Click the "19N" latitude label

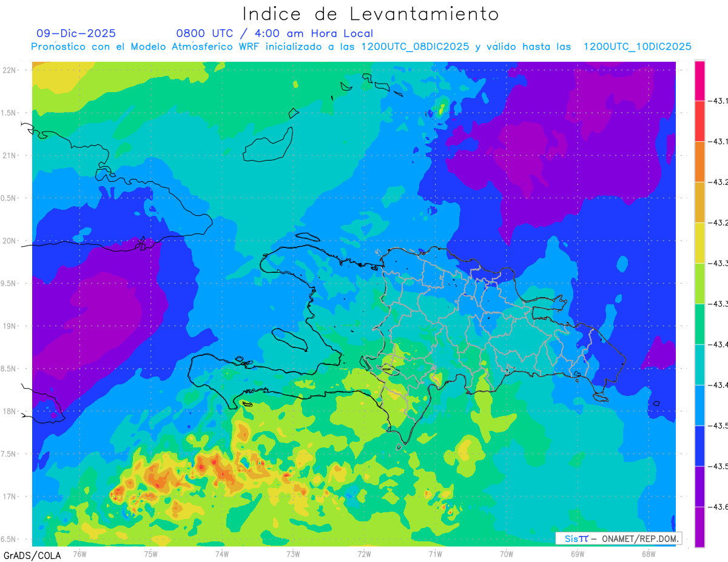click(10, 326)
